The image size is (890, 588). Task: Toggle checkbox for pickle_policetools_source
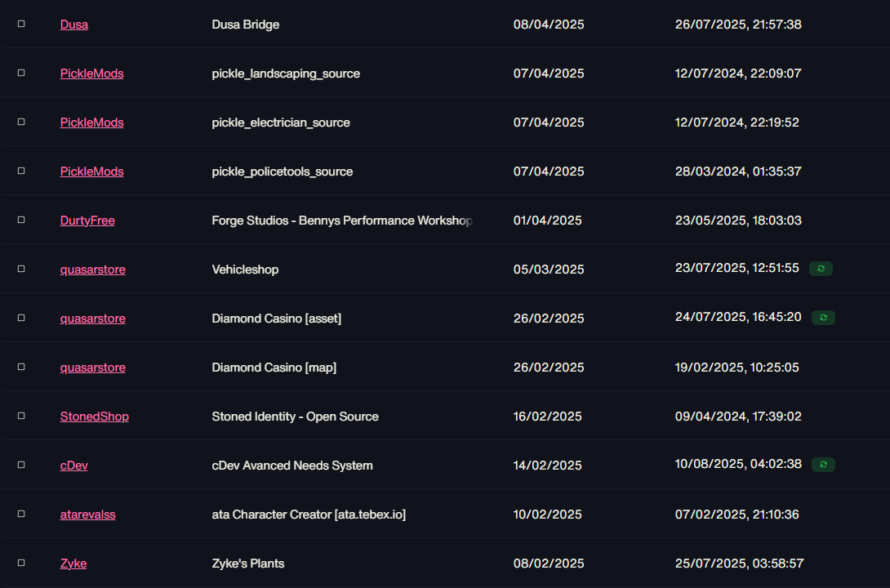pyautogui.click(x=21, y=171)
